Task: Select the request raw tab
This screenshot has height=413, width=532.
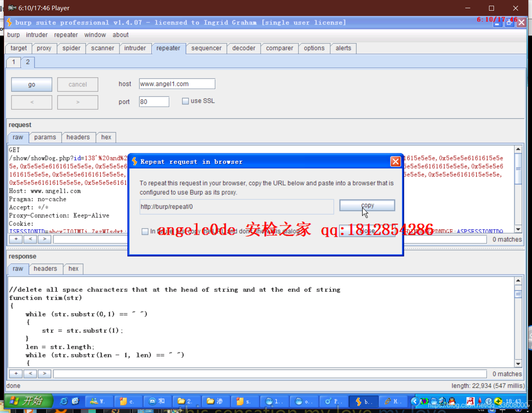Action: tap(18, 138)
